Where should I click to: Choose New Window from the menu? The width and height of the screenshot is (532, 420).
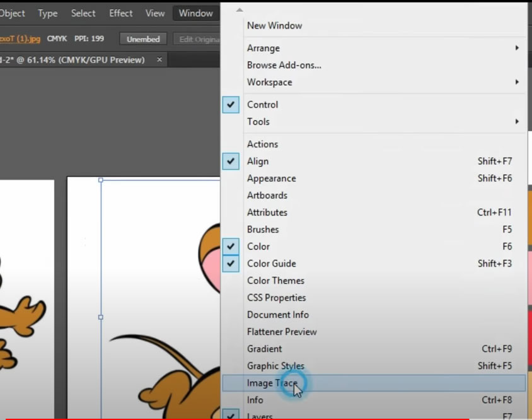point(374,25)
